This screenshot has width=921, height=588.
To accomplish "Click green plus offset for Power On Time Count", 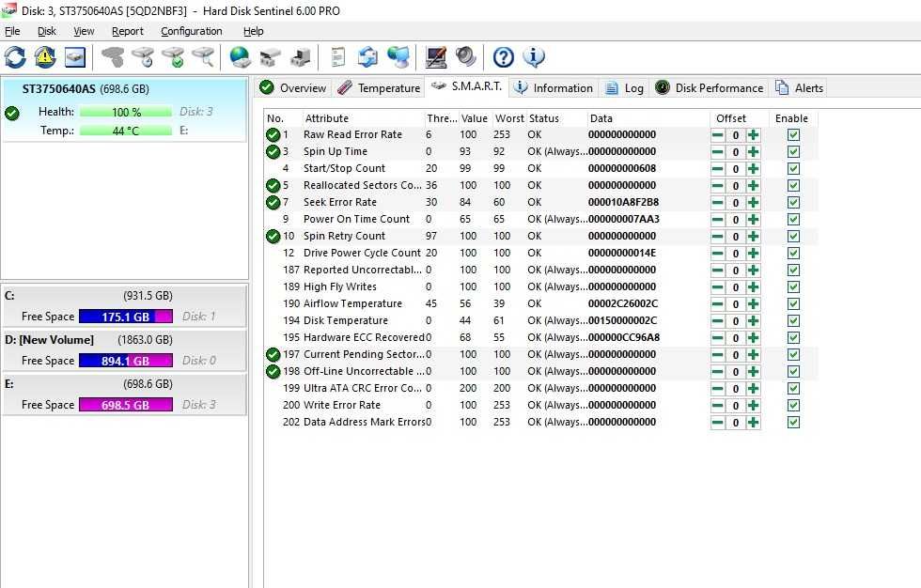I will (753, 220).
